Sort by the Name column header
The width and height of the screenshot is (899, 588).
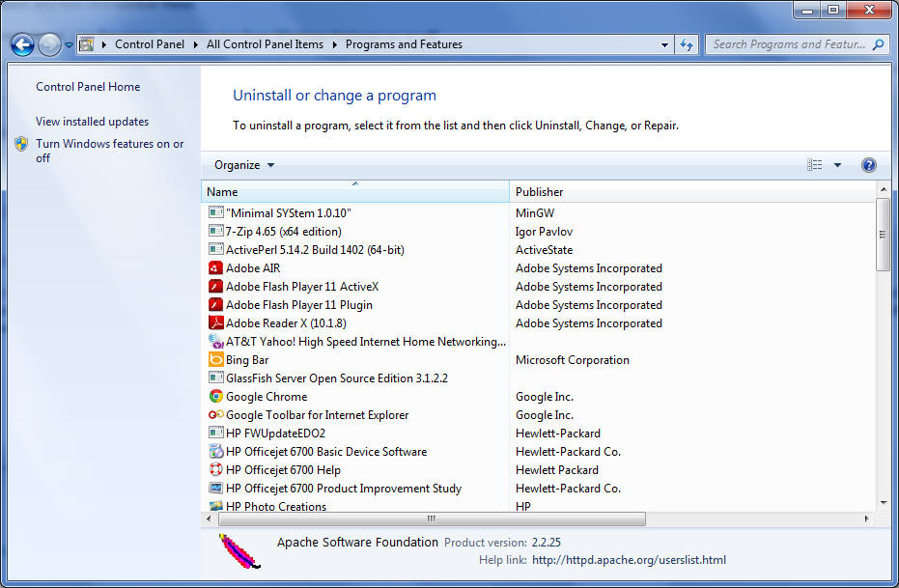coord(355,191)
